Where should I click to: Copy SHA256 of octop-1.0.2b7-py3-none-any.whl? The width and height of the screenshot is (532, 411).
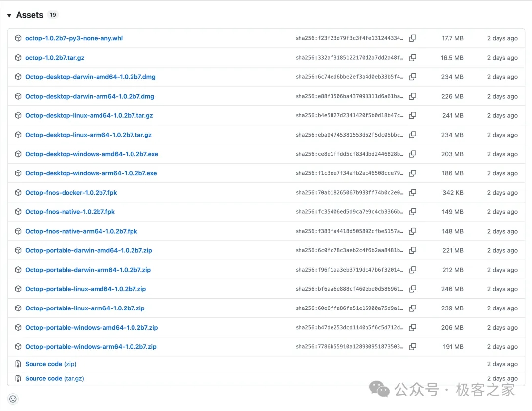(413, 38)
